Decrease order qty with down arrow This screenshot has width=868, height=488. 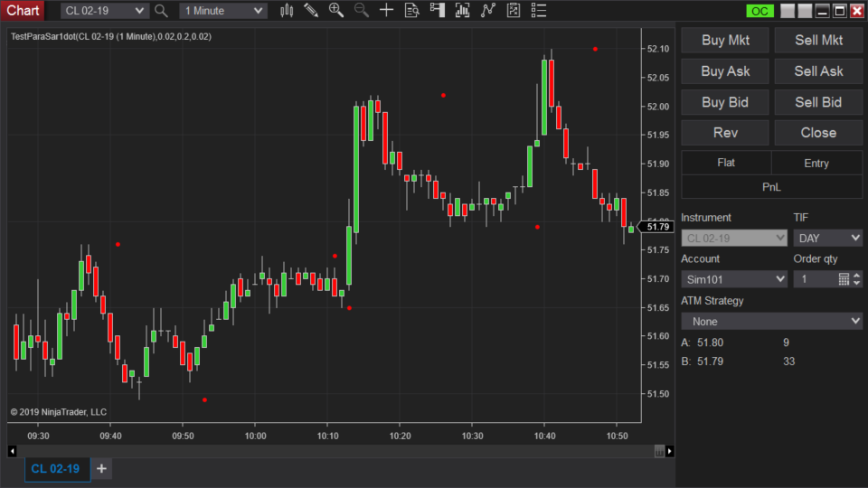857,283
